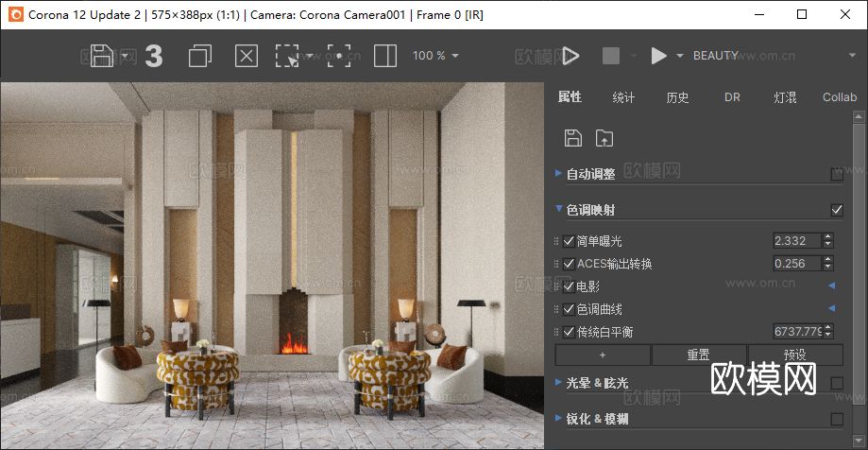Open the far-right toolbar dropdown arrow

coord(853,56)
